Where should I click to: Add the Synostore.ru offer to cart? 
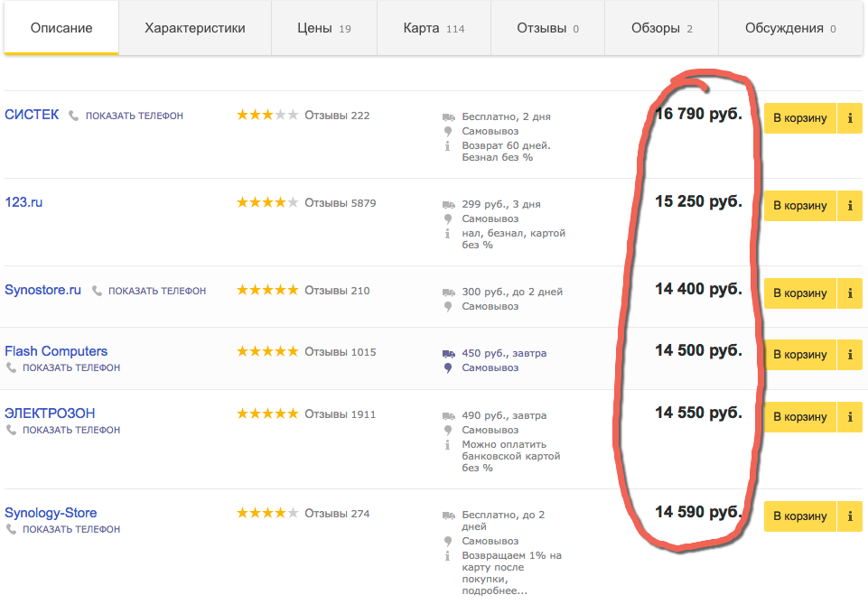800,293
